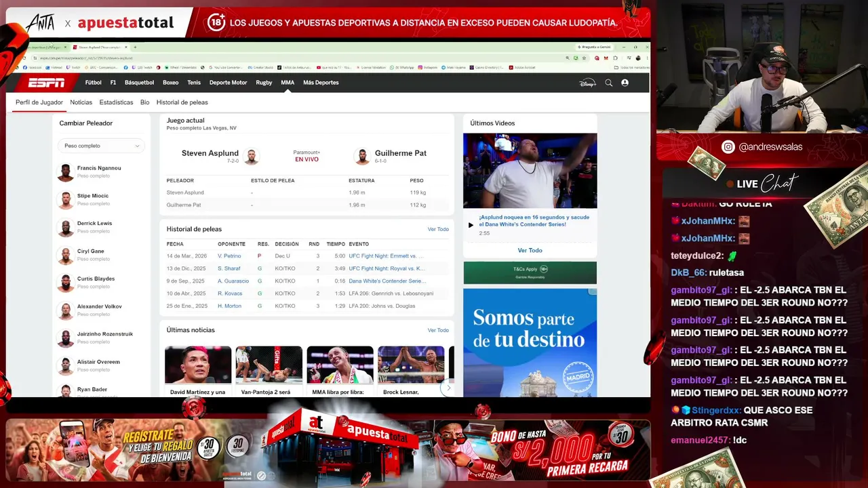Open the MMA menu
Viewport: 868px width, 488px height.
[x=288, y=83]
